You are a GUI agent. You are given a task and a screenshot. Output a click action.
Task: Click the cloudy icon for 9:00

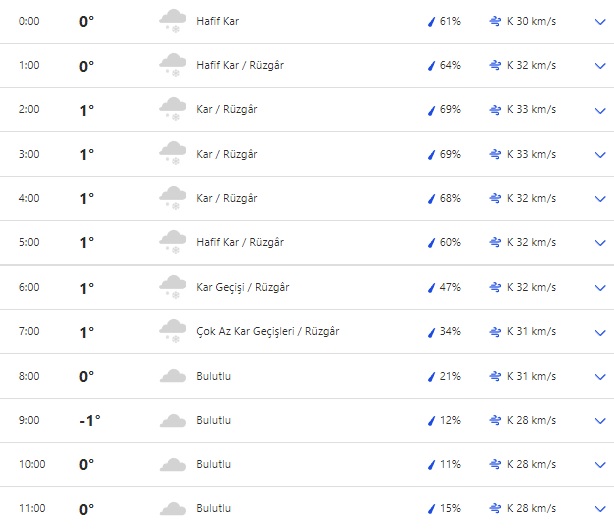(x=173, y=421)
